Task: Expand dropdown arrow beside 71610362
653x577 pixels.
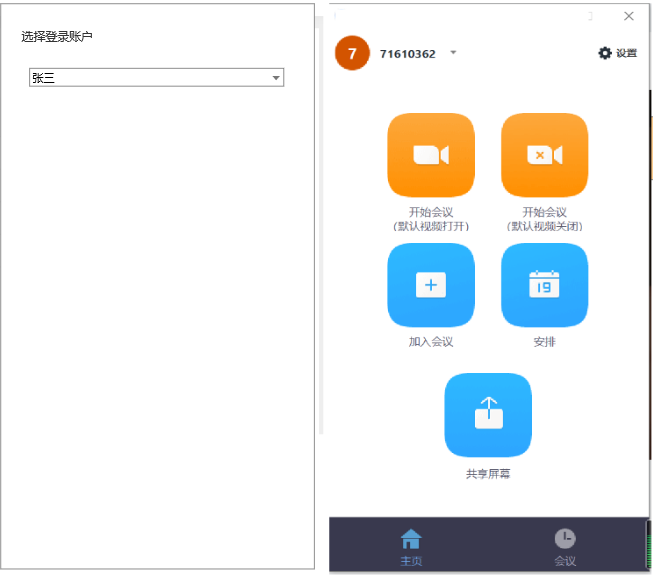Action: click(x=453, y=52)
